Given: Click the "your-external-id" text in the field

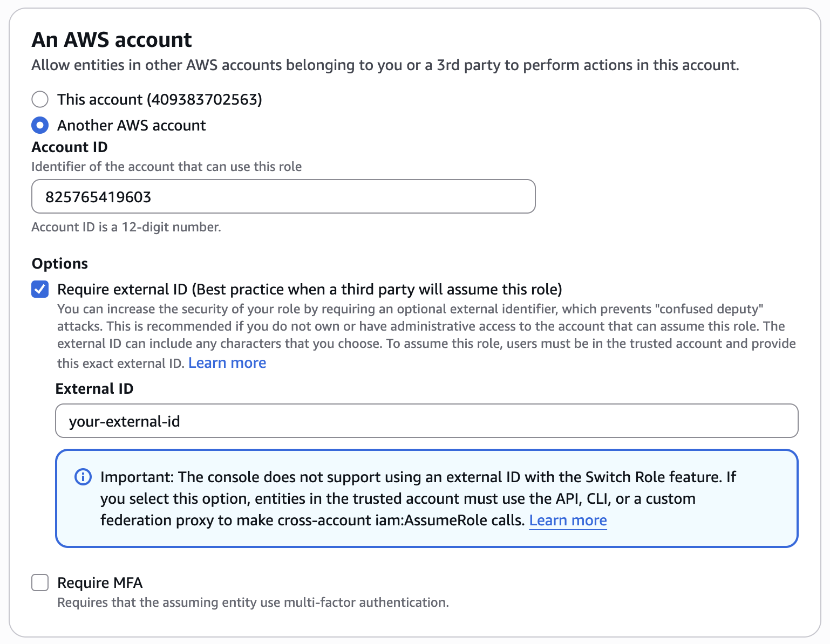Looking at the screenshot, I should click(x=124, y=421).
